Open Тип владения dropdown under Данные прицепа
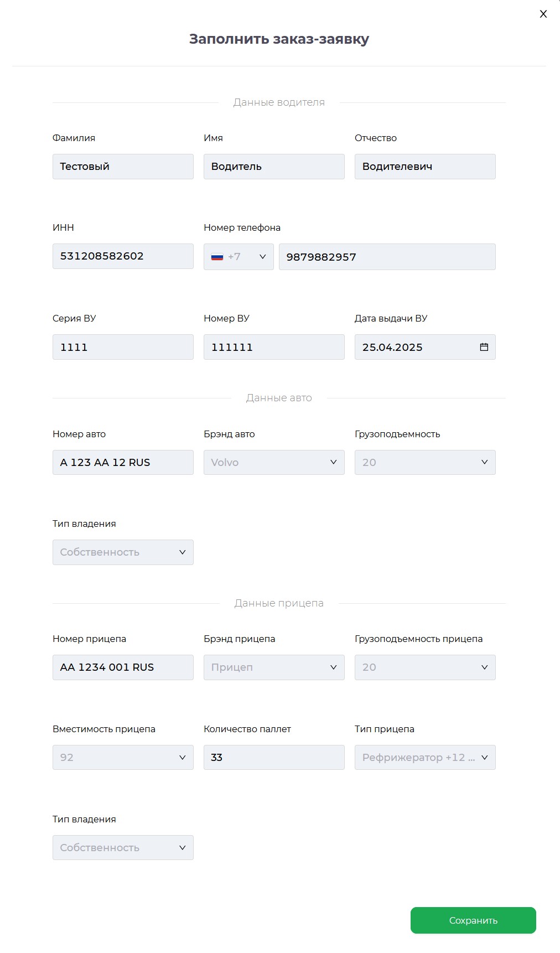Screen dimensions: 560x953 pyautogui.click(x=123, y=847)
